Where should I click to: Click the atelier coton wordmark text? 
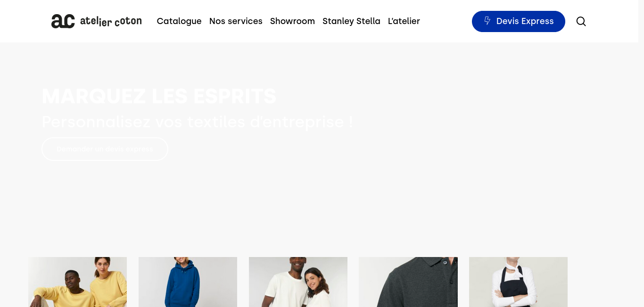point(111,21)
